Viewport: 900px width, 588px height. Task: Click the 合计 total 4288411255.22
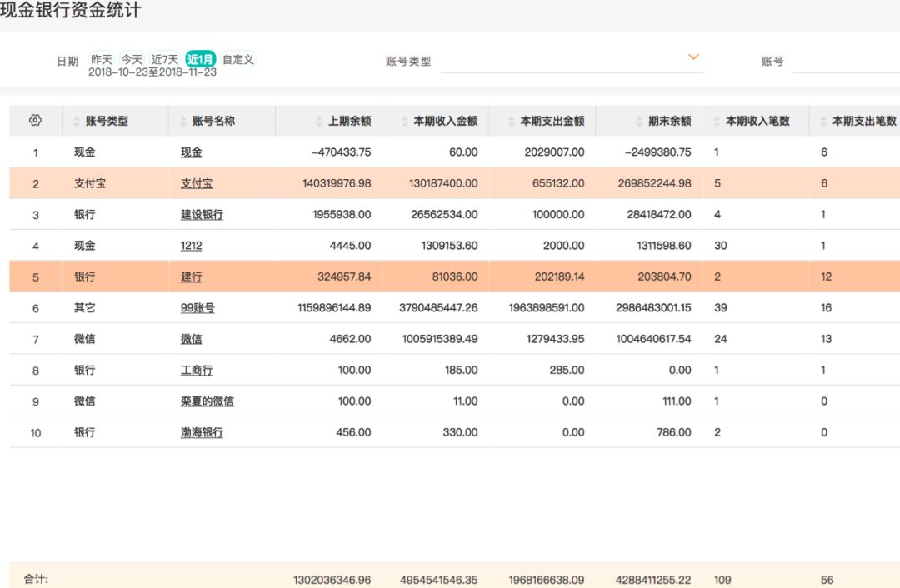[x=653, y=580]
